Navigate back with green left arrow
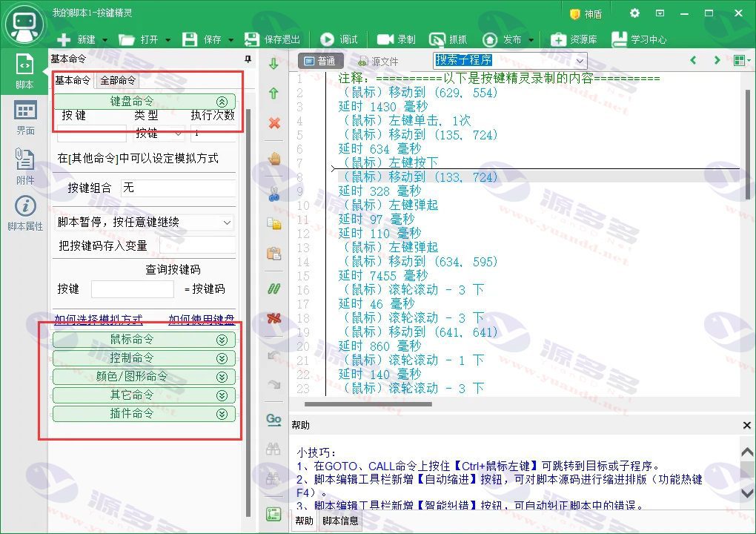This screenshot has width=756, height=534. pos(693,60)
